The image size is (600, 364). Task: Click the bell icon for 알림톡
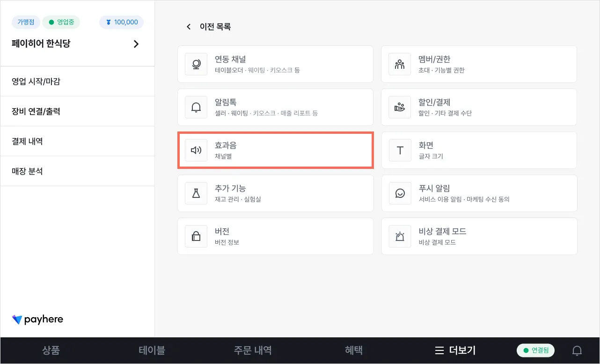pos(196,107)
